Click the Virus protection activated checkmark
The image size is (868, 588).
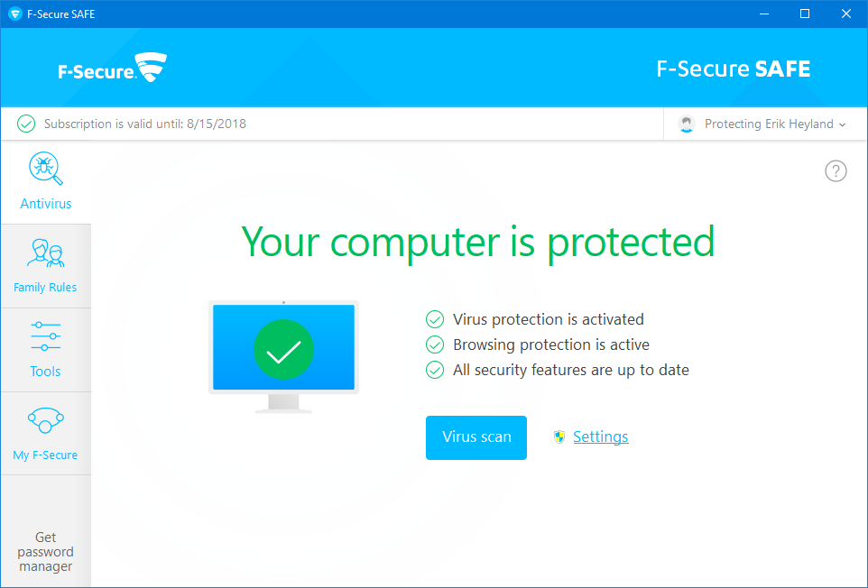(x=435, y=319)
